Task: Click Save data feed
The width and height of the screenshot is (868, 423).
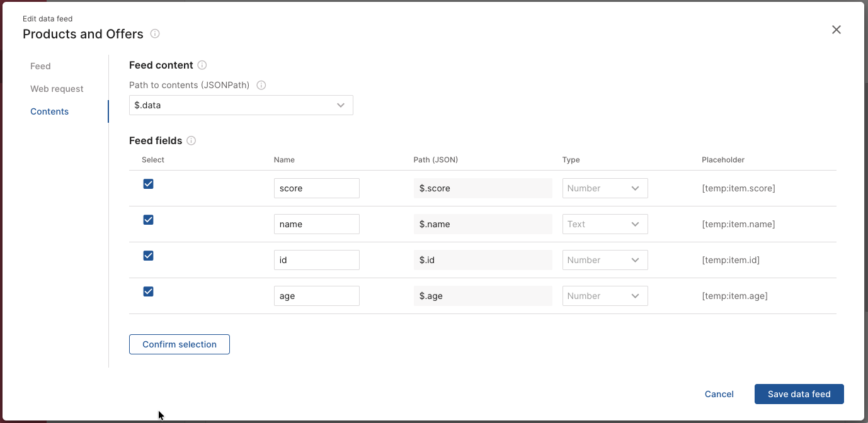Action: click(799, 394)
